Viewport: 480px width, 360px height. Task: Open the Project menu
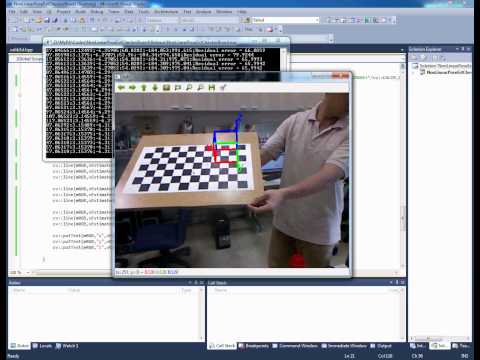coord(63,12)
